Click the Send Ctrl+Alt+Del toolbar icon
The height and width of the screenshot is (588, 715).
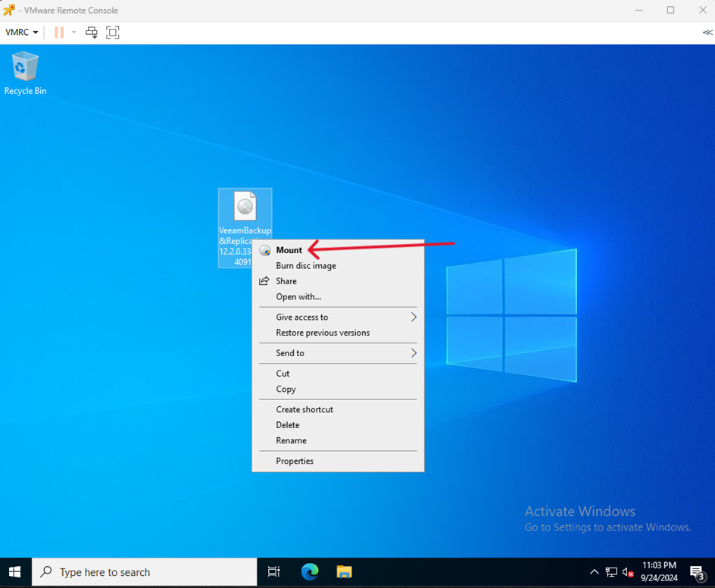[92, 32]
